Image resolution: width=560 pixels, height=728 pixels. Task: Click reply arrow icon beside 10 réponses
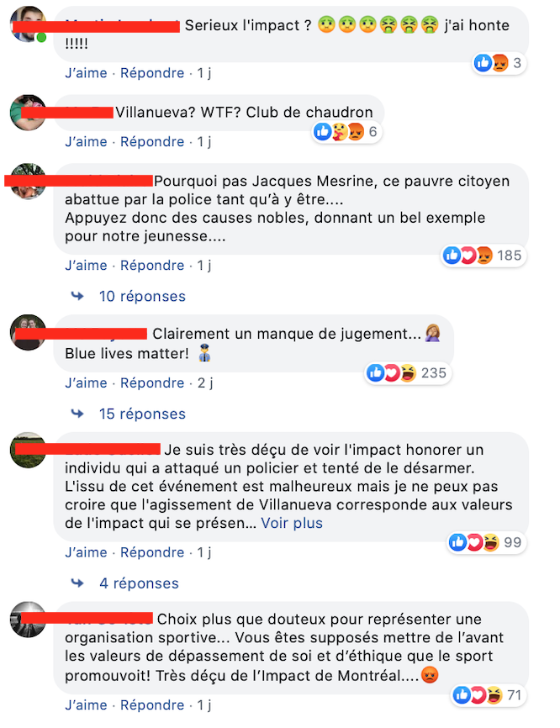pos(77,296)
